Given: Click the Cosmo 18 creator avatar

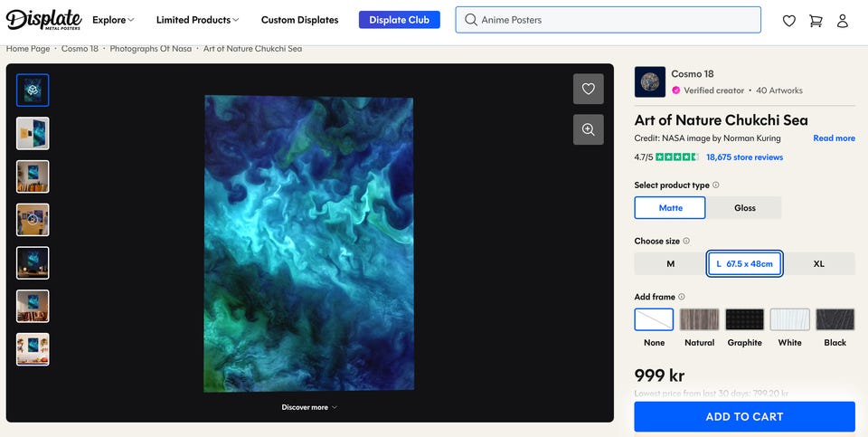Looking at the screenshot, I should (x=650, y=82).
